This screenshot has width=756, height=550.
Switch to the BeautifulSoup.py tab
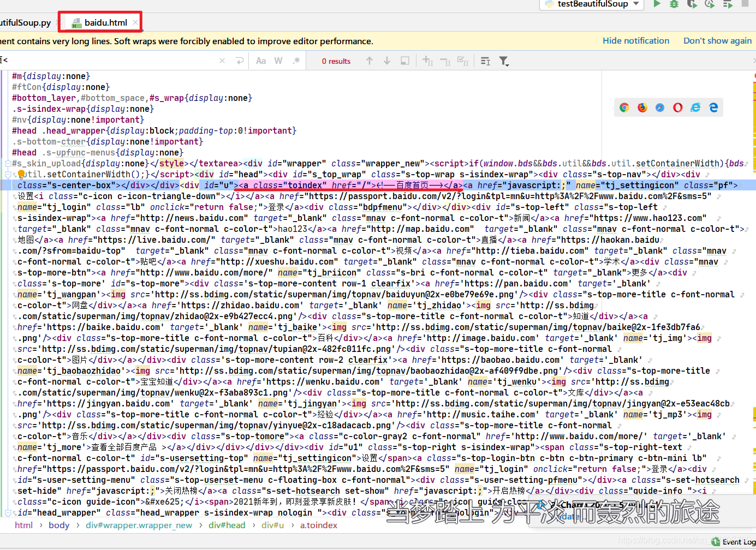(x=25, y=22)
